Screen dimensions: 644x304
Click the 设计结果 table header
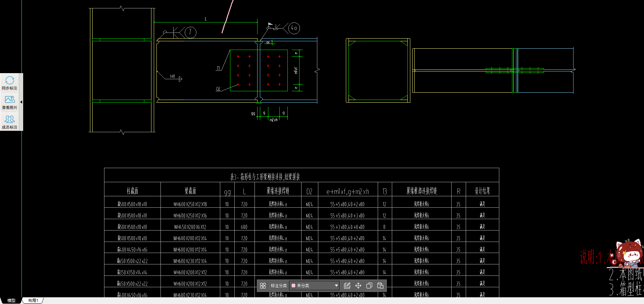pos(482,191)
